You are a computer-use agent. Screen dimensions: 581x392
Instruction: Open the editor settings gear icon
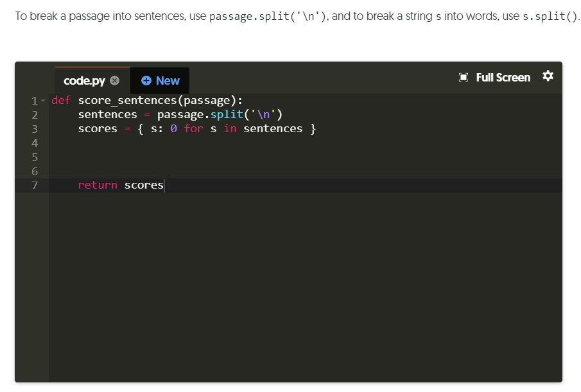[548, 77]
